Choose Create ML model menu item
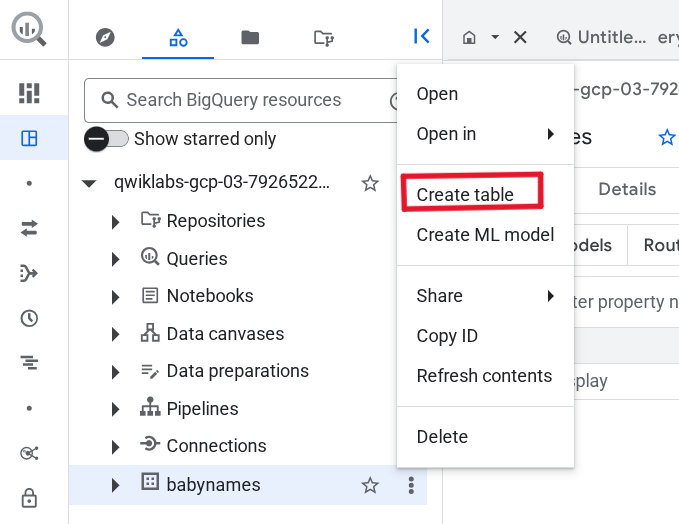The height and width of the screenshot is (524, 679). (x=485, y=235)
